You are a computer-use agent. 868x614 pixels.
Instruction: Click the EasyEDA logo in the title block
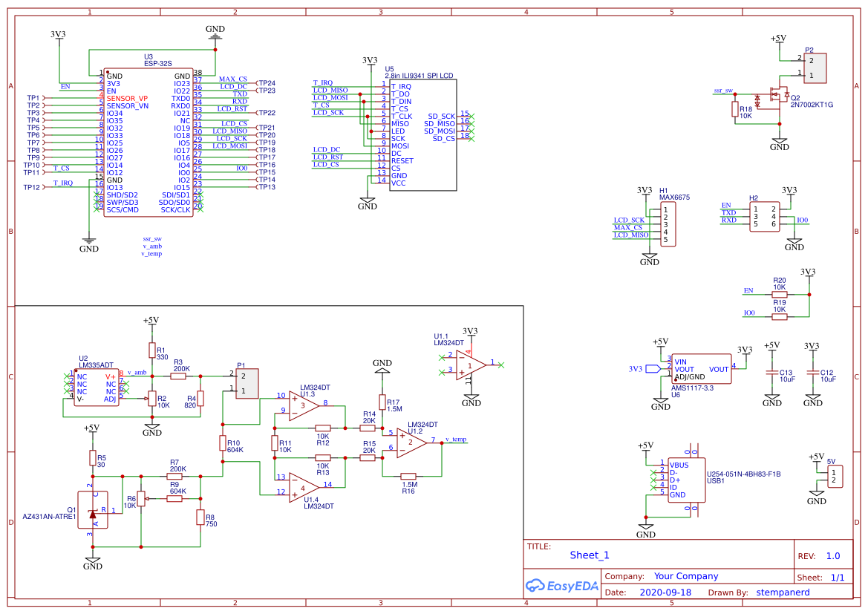[562, 587]
